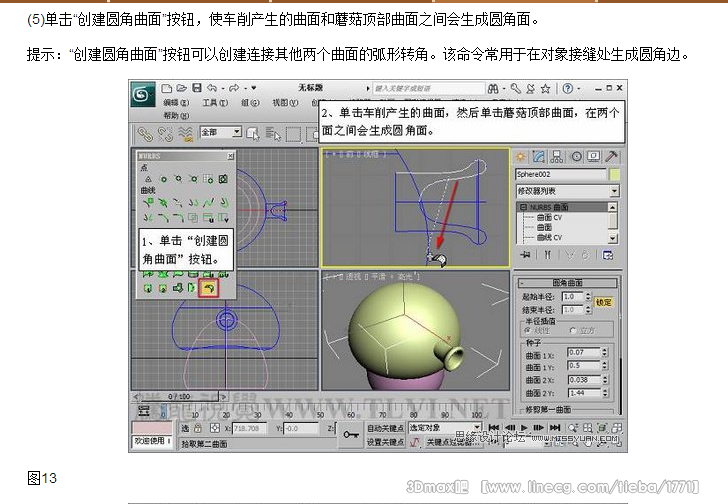Click the binoculars search icon
Image resolution: width=728 pixels, height=504 pixels.
[493, 88]
